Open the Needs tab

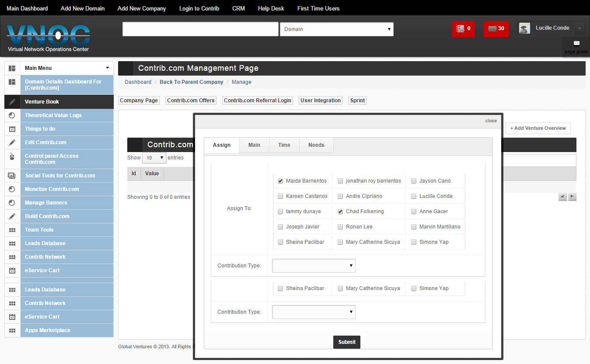click(x=316, y=145)
